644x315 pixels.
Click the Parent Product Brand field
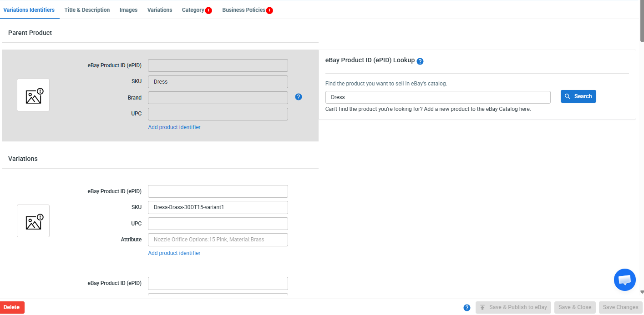(218, 98)
